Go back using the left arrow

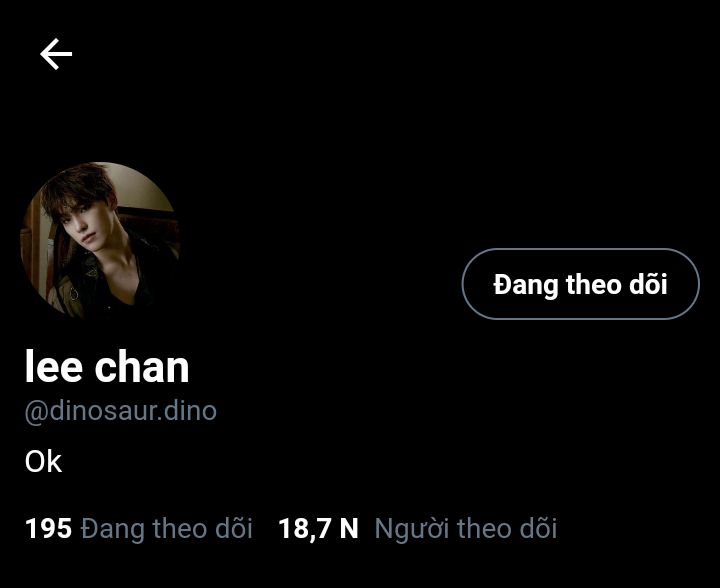tap(56, 54)
